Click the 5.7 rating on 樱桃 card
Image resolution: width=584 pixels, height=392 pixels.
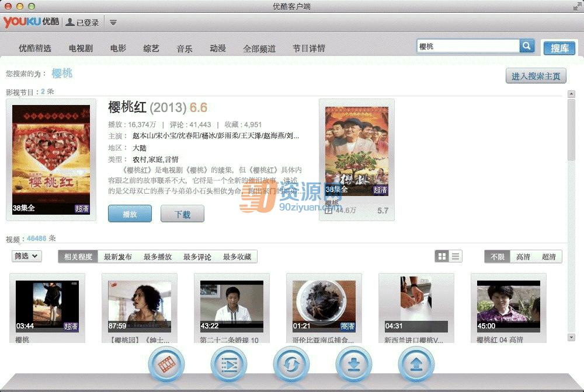[383, 211]
